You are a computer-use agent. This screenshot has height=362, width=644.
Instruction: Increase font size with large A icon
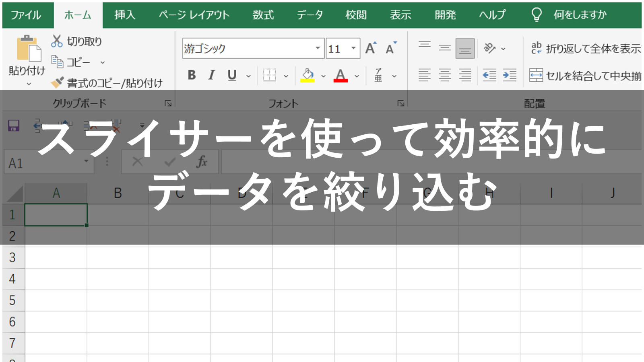371,48
